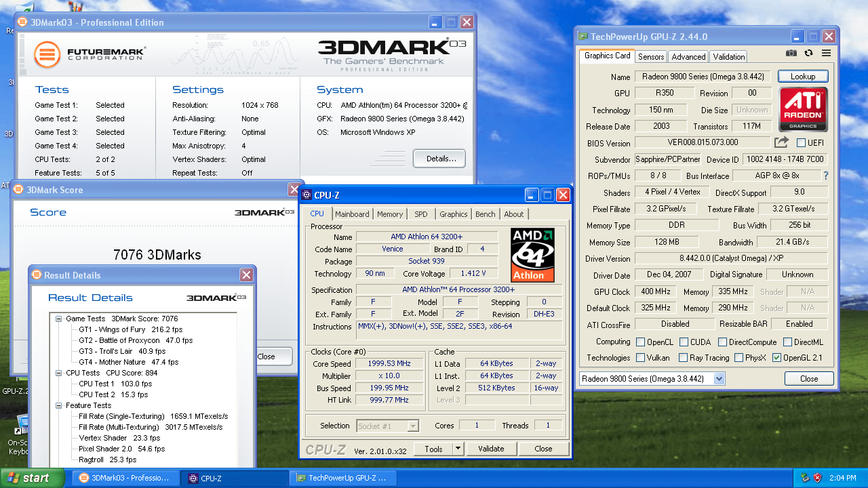Toggle the Vulkan checkbox
868x488 pixels.
coord(641,358)
